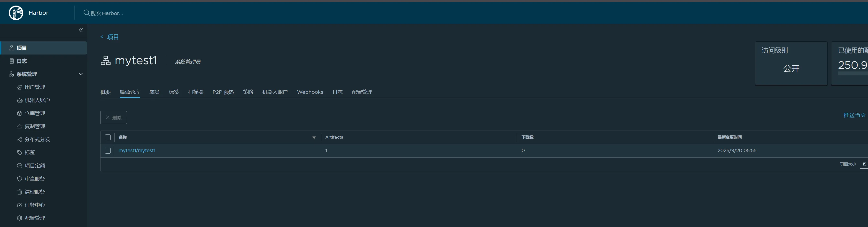
Task: Click the 系统管理员 role label
Action: click(x=188, y=62)
